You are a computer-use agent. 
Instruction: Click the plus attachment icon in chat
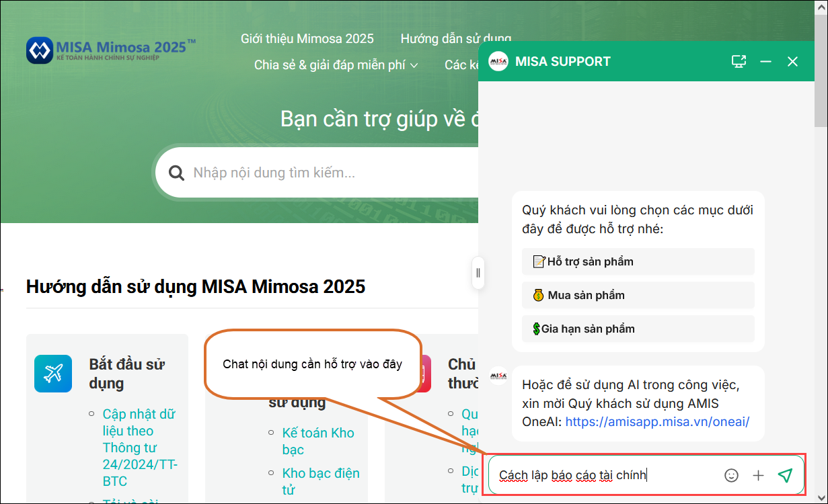point(758,475)
